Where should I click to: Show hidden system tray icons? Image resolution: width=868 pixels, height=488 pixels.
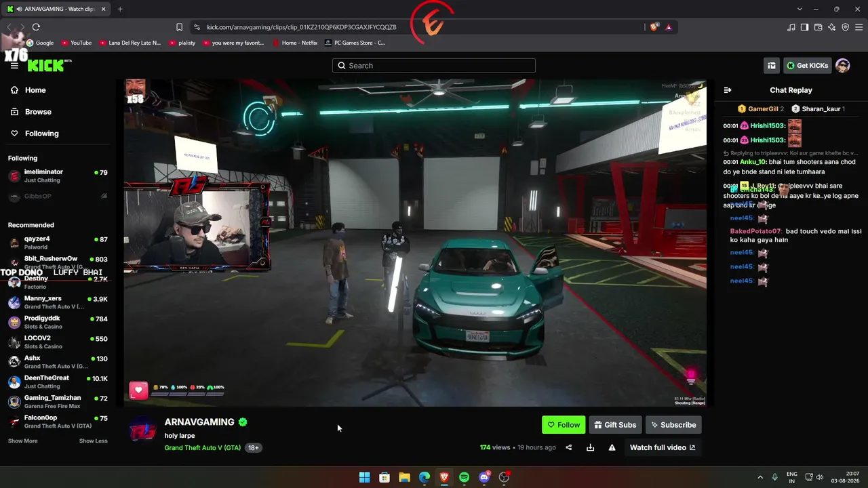pos(760,477)
